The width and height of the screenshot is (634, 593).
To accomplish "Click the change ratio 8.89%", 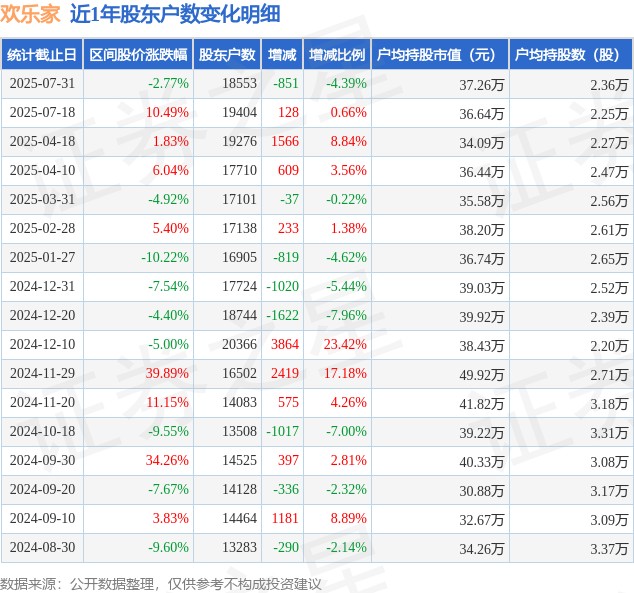I will 349,518.
